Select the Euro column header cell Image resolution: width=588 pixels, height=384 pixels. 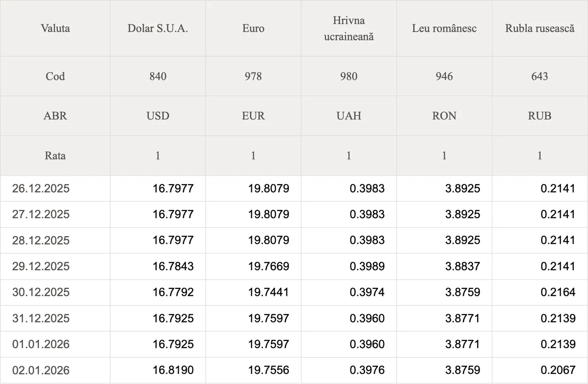click(253, 28)
